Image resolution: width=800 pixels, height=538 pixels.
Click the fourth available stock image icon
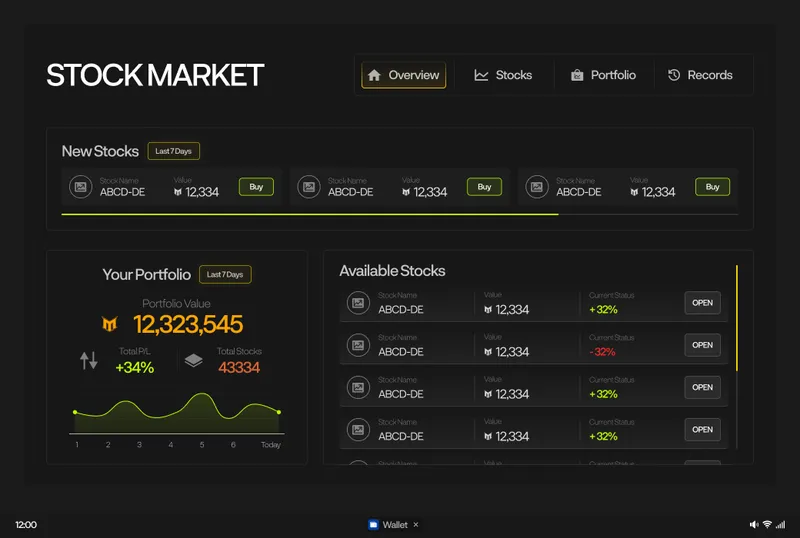pyautogui.click(x=358, y=430)
